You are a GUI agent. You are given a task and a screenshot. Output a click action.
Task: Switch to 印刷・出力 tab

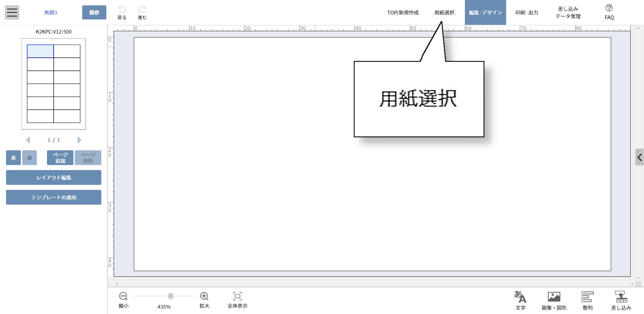pyautogui.click(x=526, y=12)
